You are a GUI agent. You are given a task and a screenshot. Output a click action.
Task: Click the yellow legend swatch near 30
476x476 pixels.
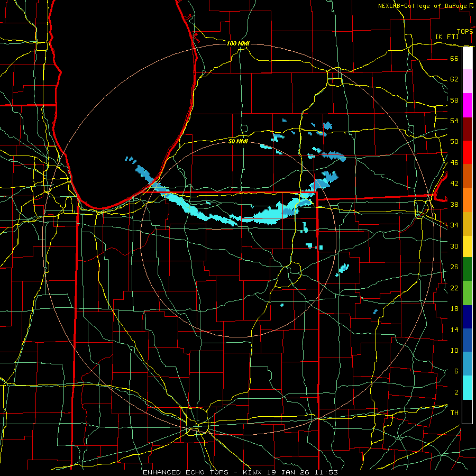467,246
